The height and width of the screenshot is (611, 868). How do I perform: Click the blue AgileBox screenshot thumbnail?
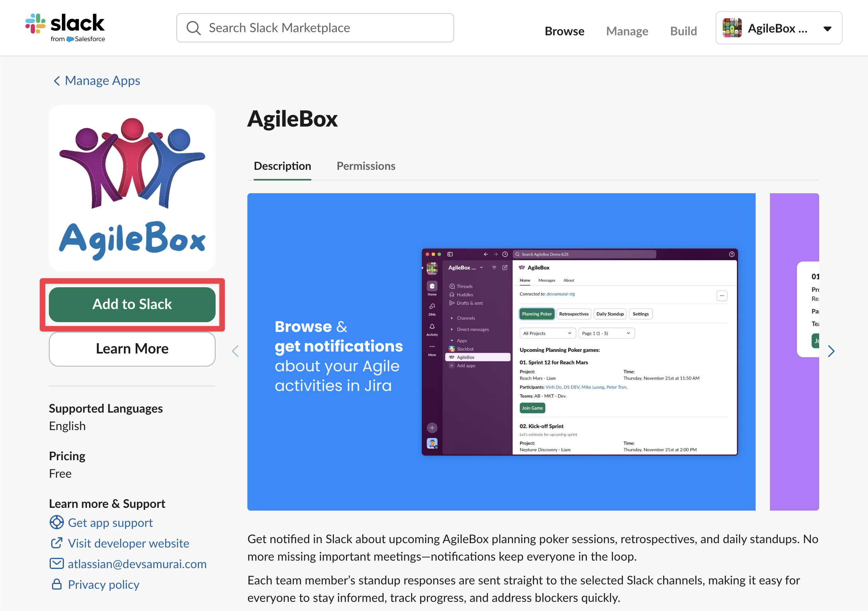point(501,352)
